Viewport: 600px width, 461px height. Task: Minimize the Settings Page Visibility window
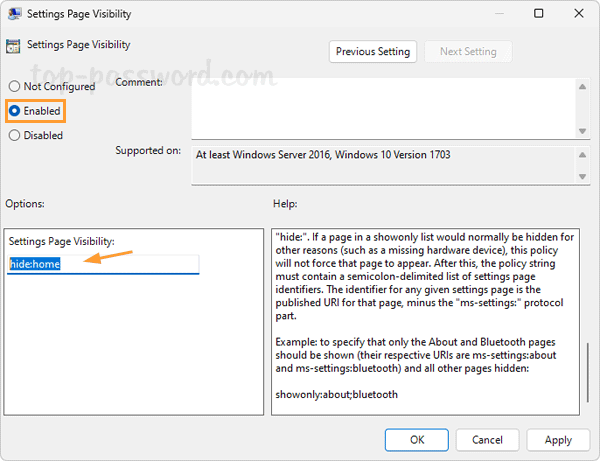point(499,13)
